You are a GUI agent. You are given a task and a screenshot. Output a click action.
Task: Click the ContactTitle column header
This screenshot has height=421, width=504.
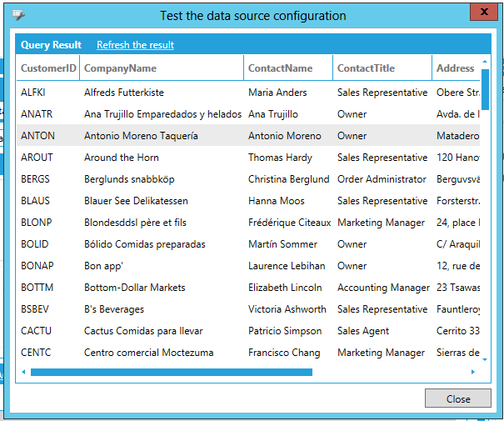click(x=366, y=68)
